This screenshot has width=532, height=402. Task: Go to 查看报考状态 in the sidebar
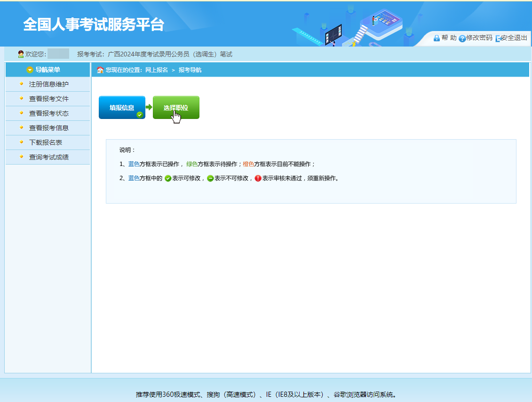(x=49, y=113)
